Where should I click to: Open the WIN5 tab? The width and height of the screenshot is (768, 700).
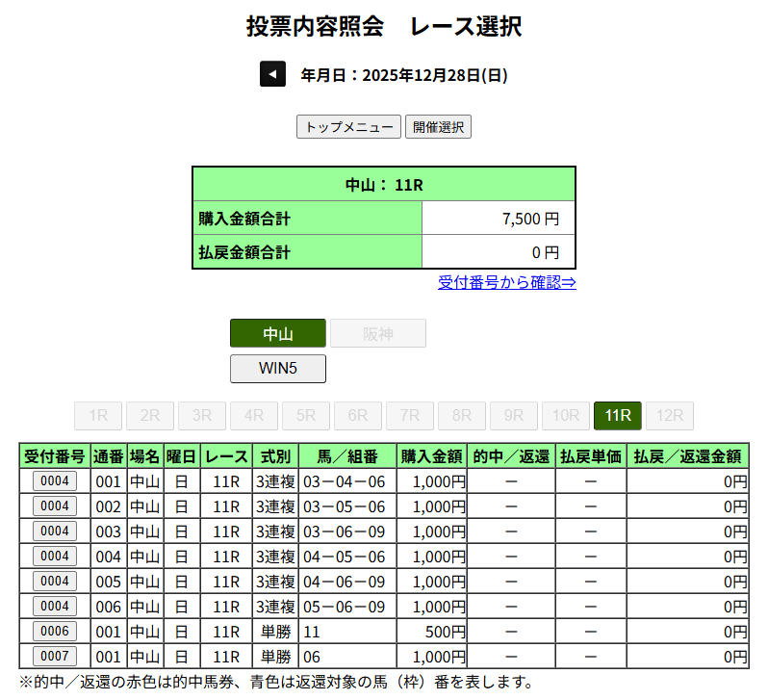click(x=278, y=368)
